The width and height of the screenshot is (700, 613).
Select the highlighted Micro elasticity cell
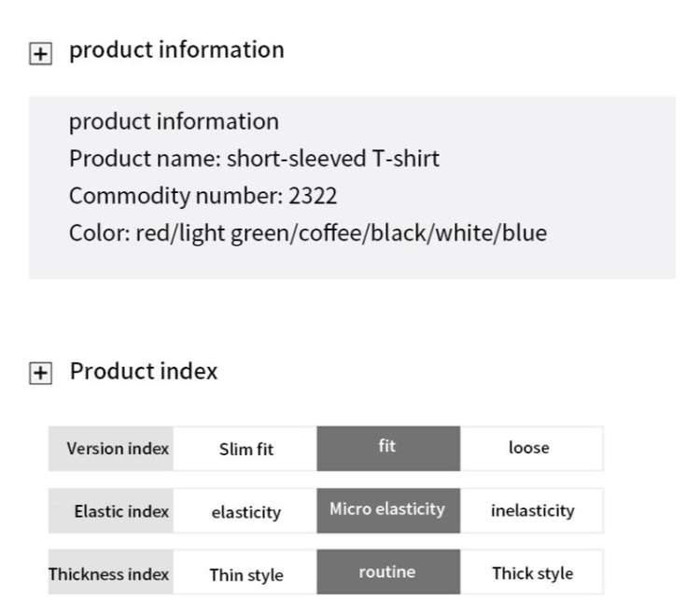coord(387,510)
